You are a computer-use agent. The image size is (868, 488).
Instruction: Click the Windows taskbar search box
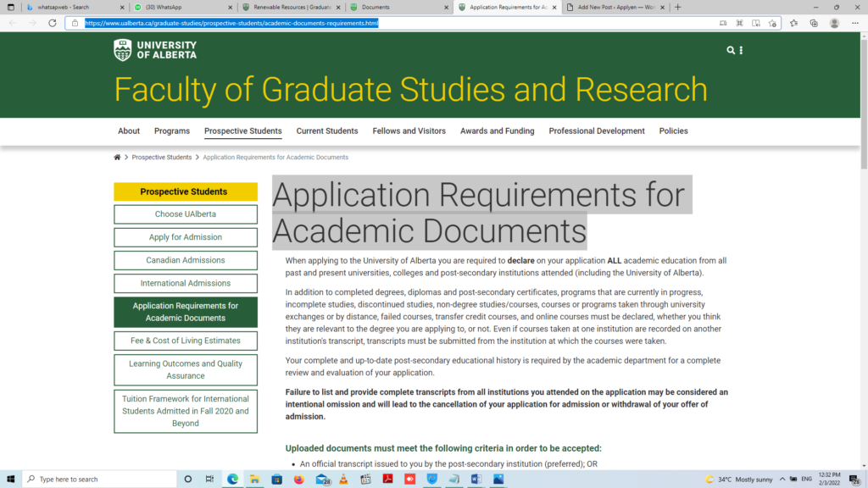click(x=100, y=480)
